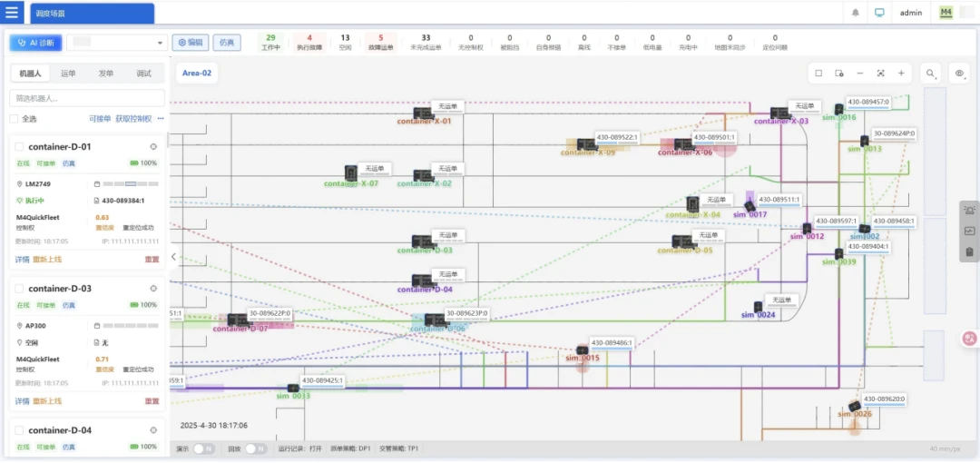Click the 可接单 link
980x463 pixels.
tap(100, 118)
